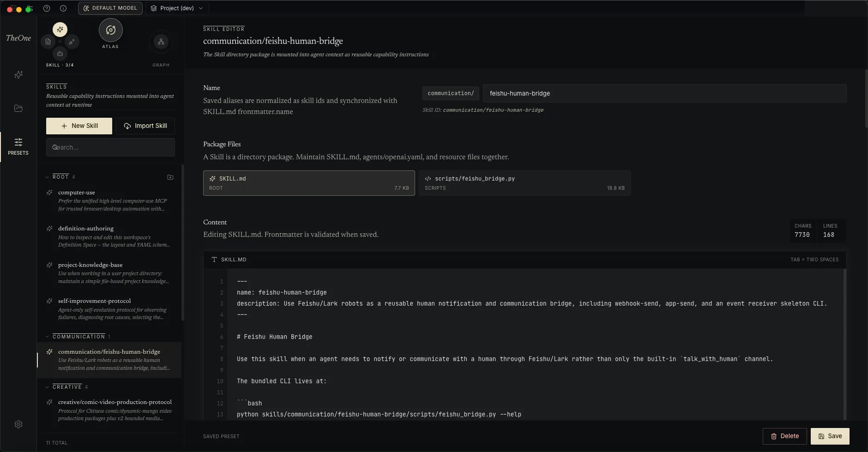Image resolution: width=868 pixels, height=452 pixels.
Task: Click the definition-authoring skill sparkle icon
Action: (x=49, y=229)
